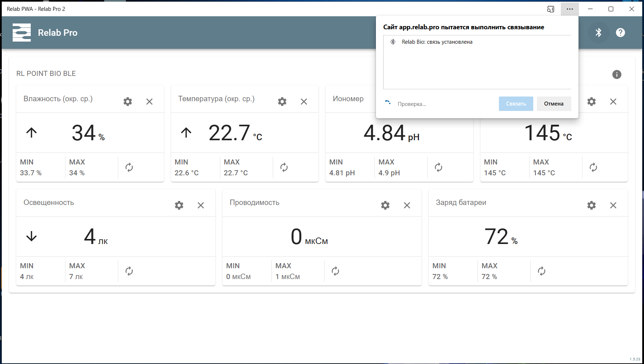This screenshot has height=364, width=644.
Task: Click the Освещенность downward trend arrow
Action: tap(31, 236)
